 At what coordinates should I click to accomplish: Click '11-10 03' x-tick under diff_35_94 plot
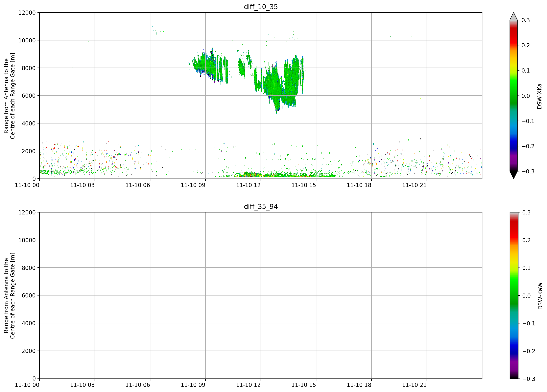pyautogui.click(x=82, y=385)
